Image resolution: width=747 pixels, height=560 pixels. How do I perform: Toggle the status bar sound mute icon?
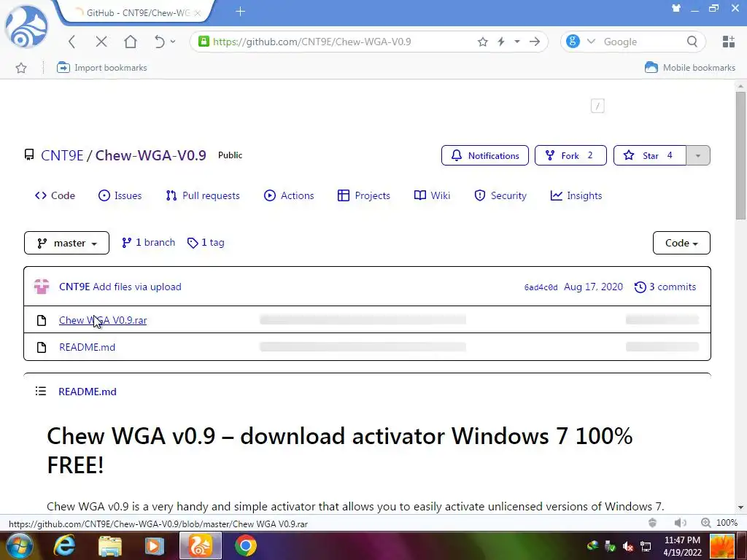point(680,523)
